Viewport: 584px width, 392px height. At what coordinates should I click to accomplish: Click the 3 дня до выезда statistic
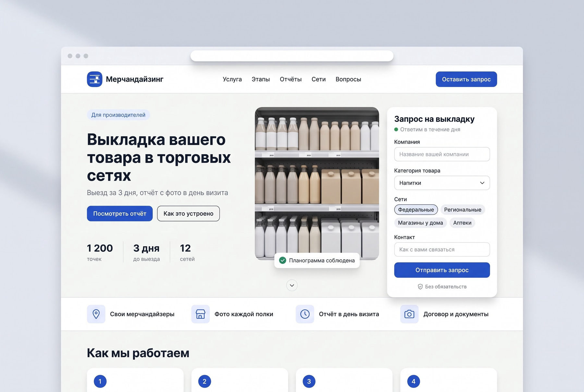point(146,252)
